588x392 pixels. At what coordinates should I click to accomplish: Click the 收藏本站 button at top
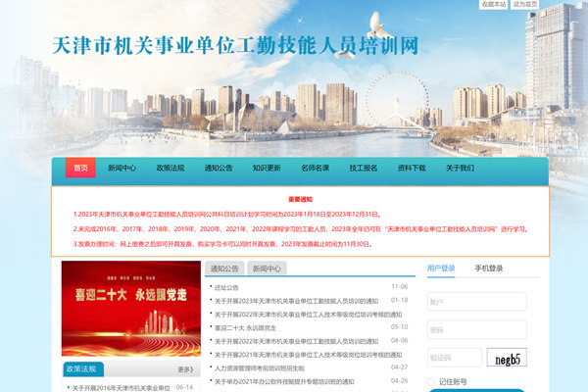coord(493,4)
